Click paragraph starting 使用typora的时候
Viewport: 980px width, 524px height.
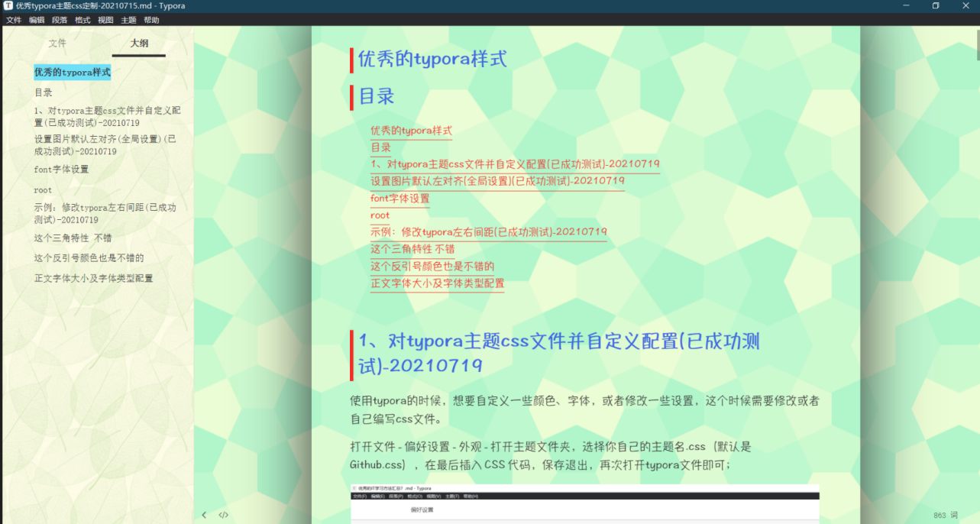[585, 409]
